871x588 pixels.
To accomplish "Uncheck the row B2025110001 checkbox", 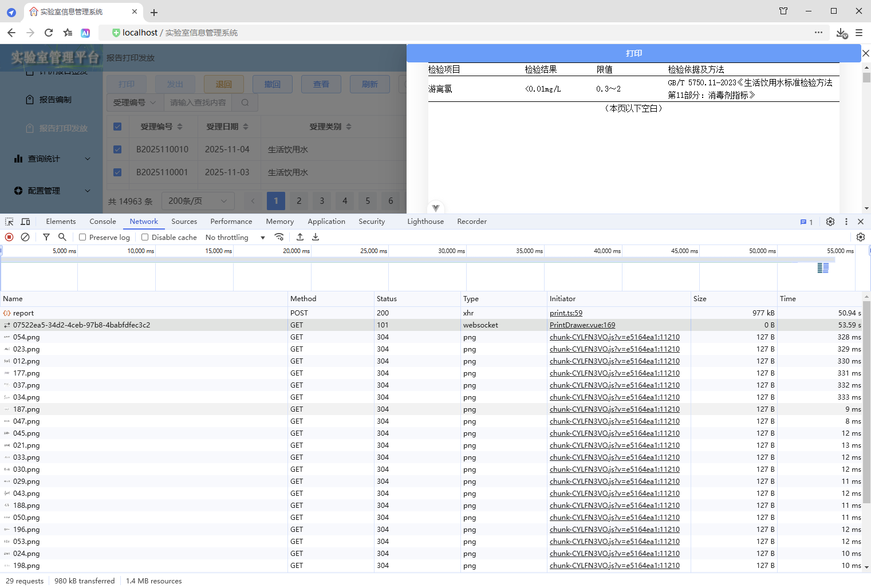I will click(x=117, y=172).
